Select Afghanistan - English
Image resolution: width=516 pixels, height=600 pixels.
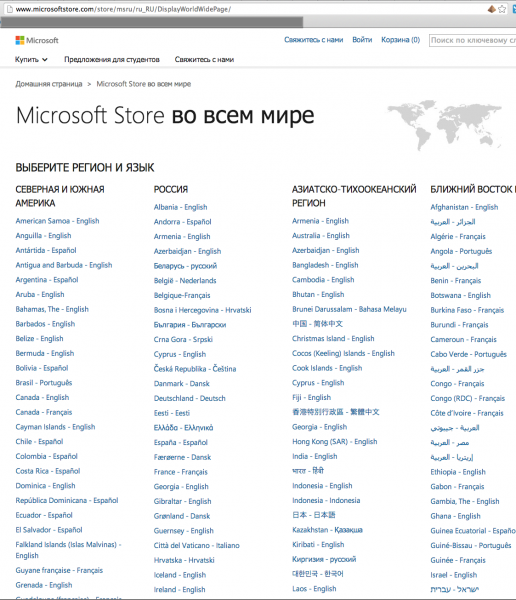tap(464, 207)
